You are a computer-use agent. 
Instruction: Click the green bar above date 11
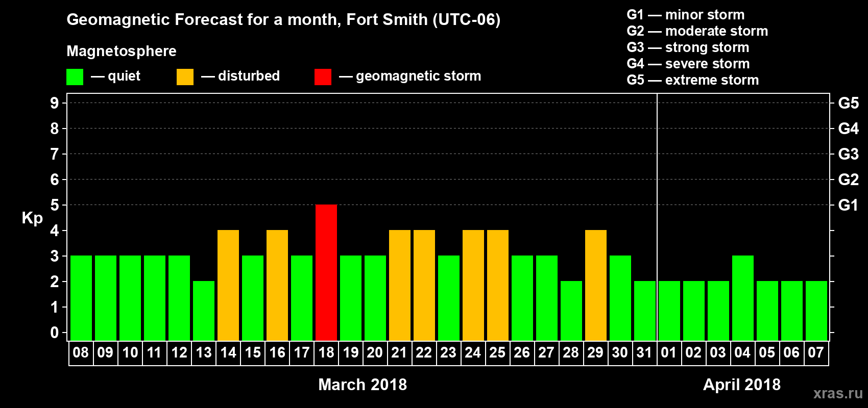coord(155,298)
